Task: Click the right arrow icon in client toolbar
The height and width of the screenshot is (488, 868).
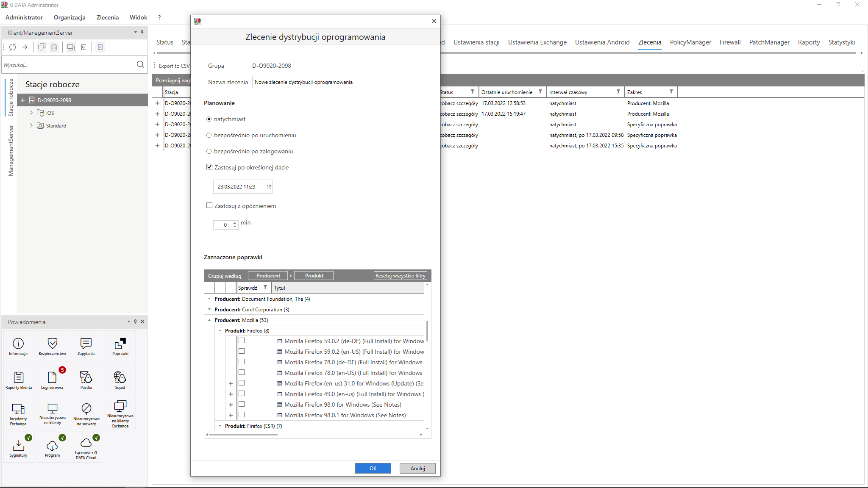Action: 25,47
